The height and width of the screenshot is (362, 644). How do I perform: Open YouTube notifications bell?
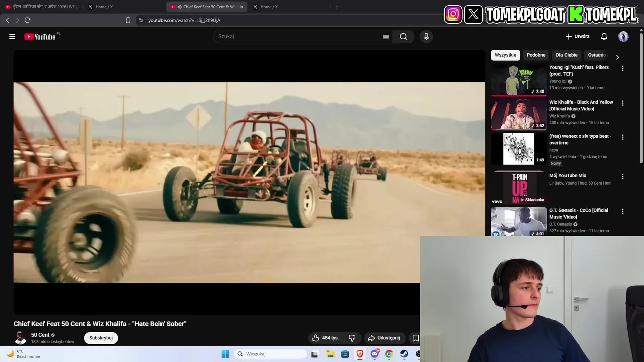point(604,37)
